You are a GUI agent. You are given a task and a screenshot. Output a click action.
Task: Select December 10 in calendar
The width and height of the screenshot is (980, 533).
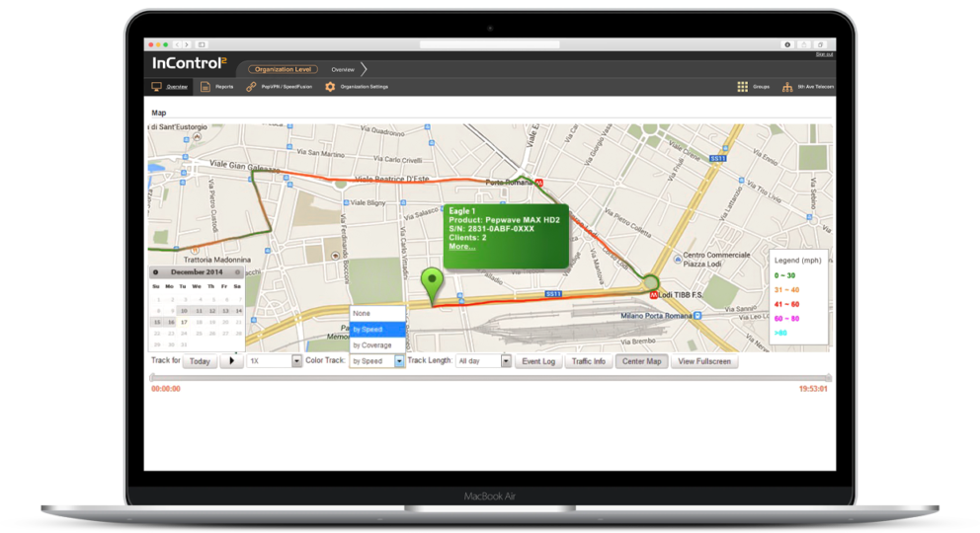click(x=184, y=311)
